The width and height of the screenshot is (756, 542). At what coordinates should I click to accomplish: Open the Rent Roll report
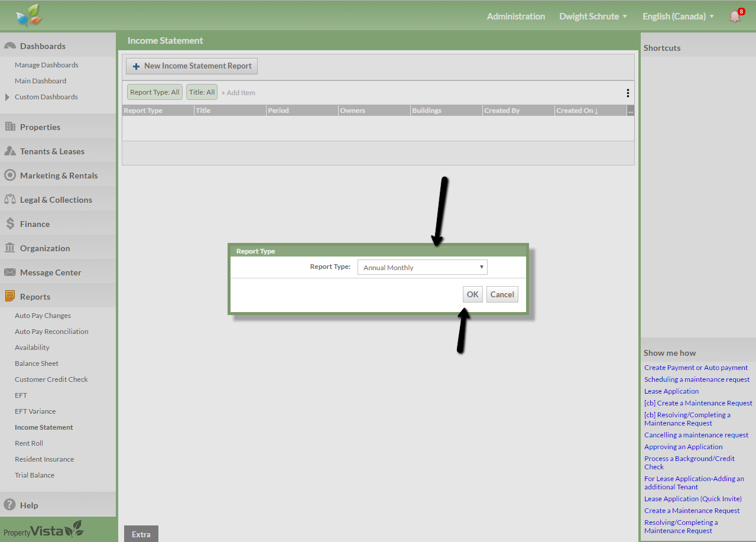pyautogui.click(x=29, y=443)
